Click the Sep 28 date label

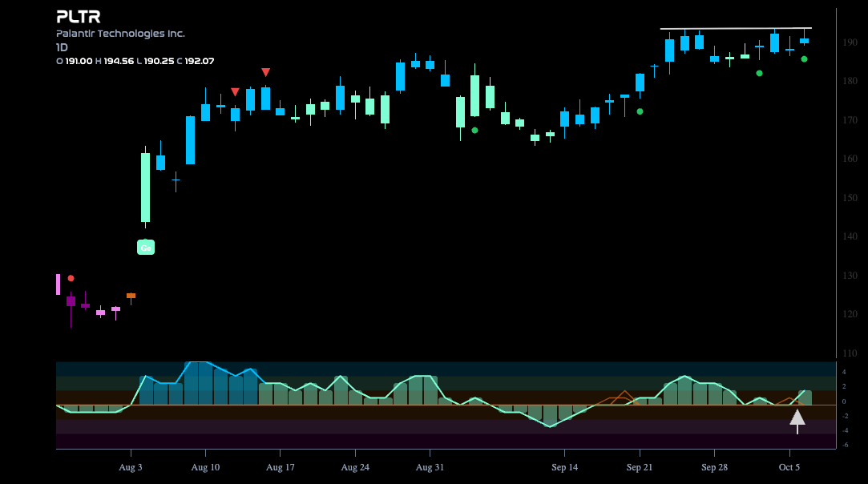click(x=714, y=467)
